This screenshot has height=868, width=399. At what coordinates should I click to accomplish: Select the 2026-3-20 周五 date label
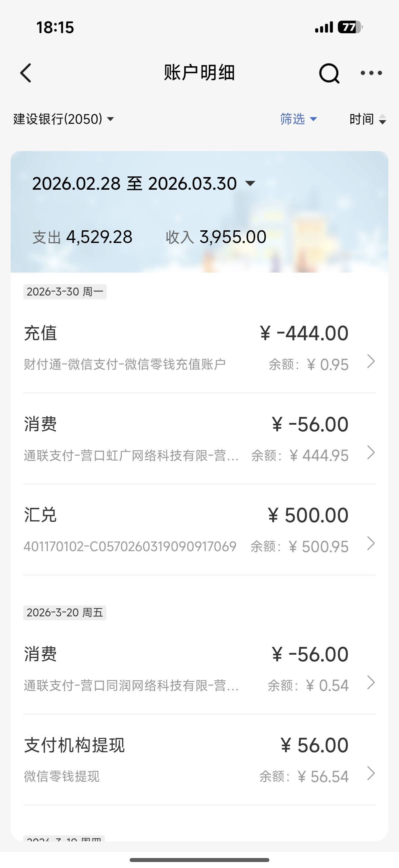coord(65,613)
